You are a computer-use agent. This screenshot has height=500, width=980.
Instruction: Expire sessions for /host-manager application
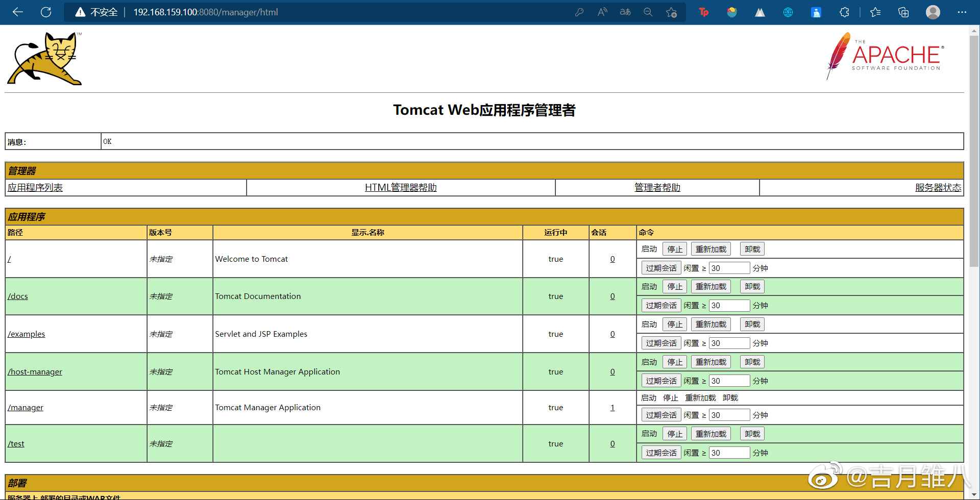[x=661, y=381]
